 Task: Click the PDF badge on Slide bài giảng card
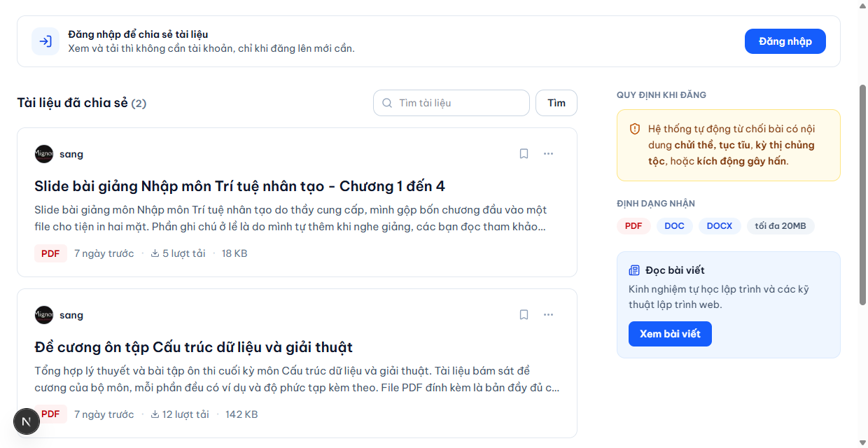tap(50, 253)
